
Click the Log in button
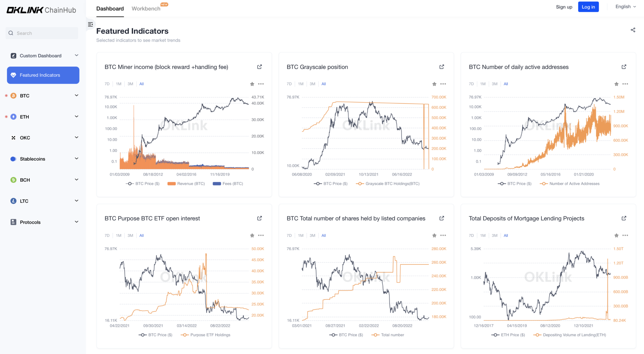point(588,7)
